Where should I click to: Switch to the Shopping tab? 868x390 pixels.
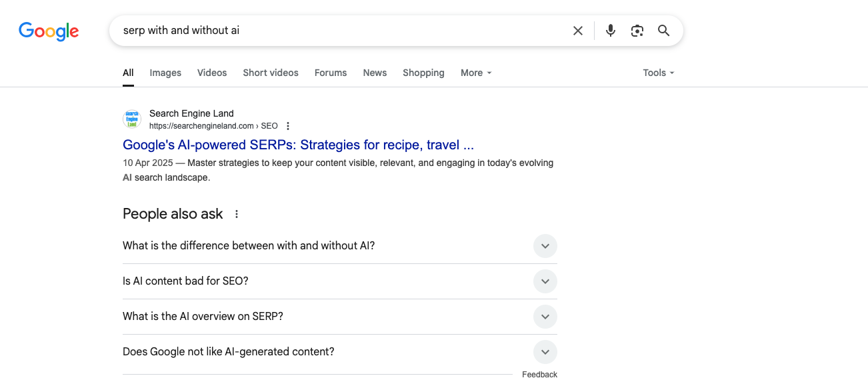coord(423,73)
